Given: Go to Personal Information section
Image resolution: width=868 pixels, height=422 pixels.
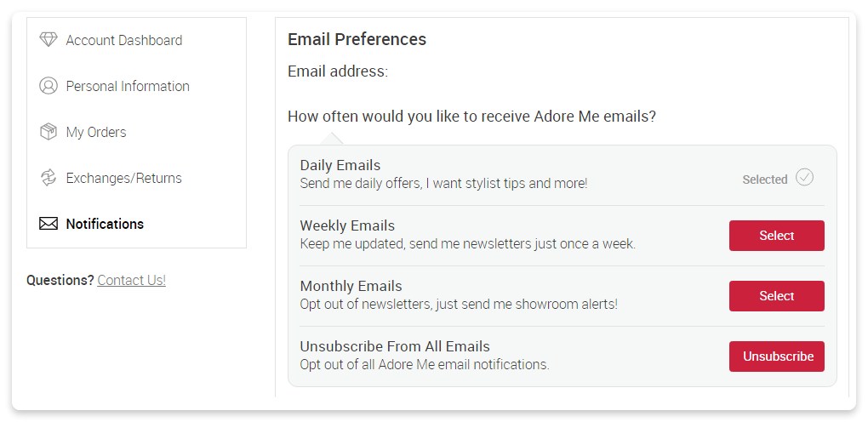Looking at the screenshot, I should (128, 86).
